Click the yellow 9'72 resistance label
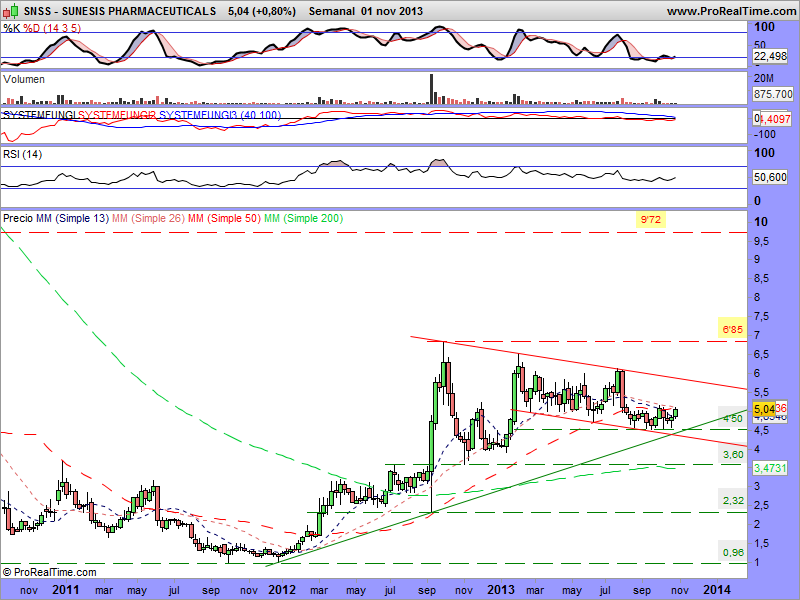This screenshot has width=800, height=600. (x=651, y=220)
